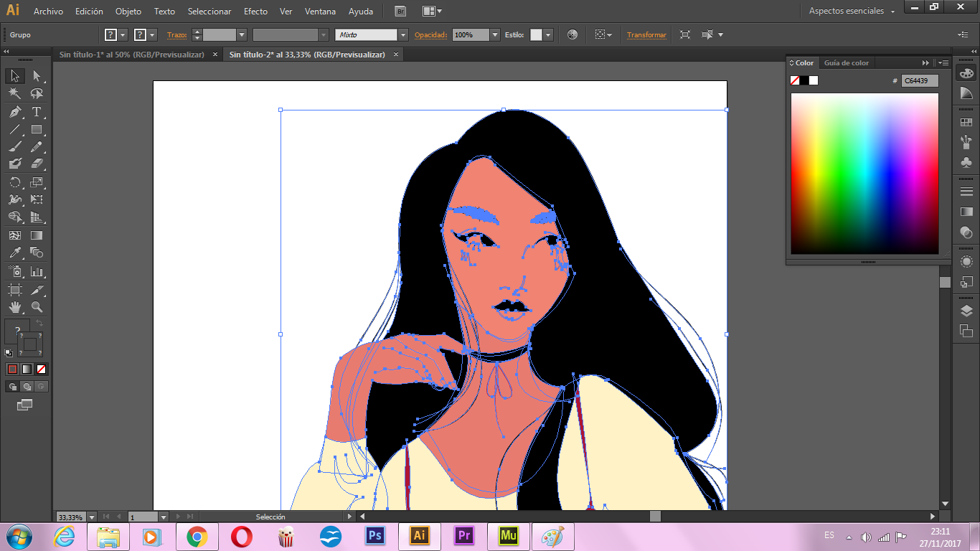Select the Pencil tool
980x551 pixels.
37,147
